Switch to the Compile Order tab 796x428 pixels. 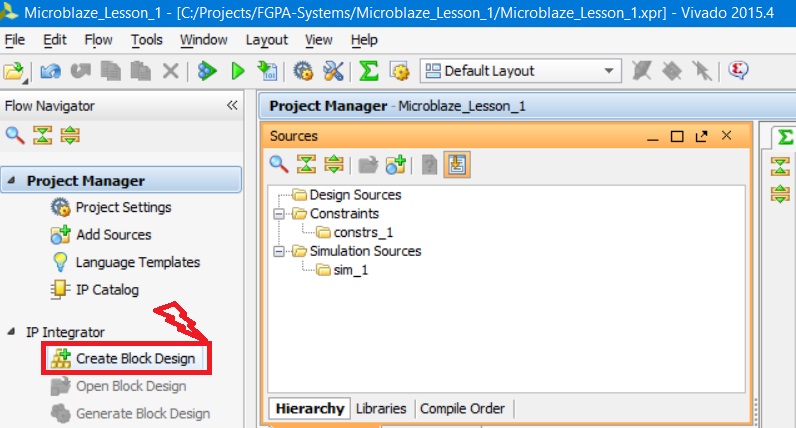[x=462, y=408]
